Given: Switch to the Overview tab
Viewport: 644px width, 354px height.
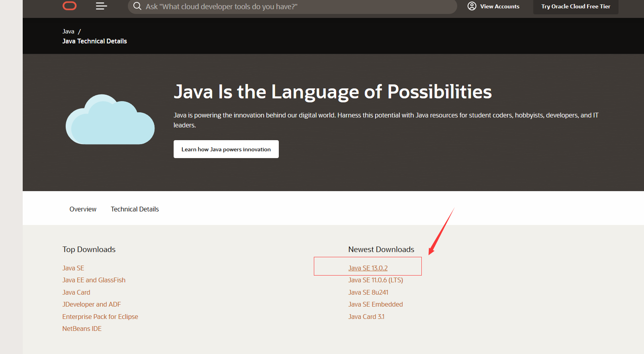Looking at the screenshot, I should coord(83,209).
